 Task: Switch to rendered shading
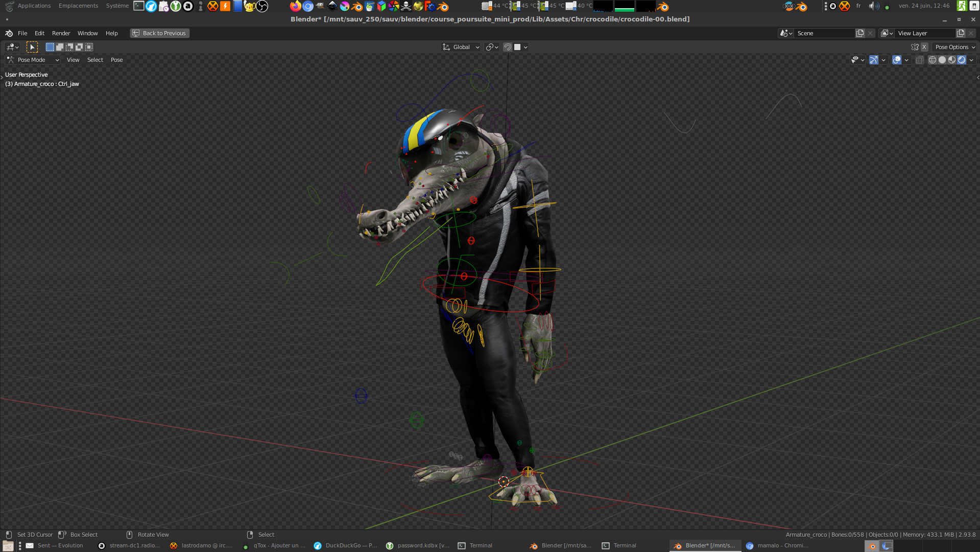point(962,60)
